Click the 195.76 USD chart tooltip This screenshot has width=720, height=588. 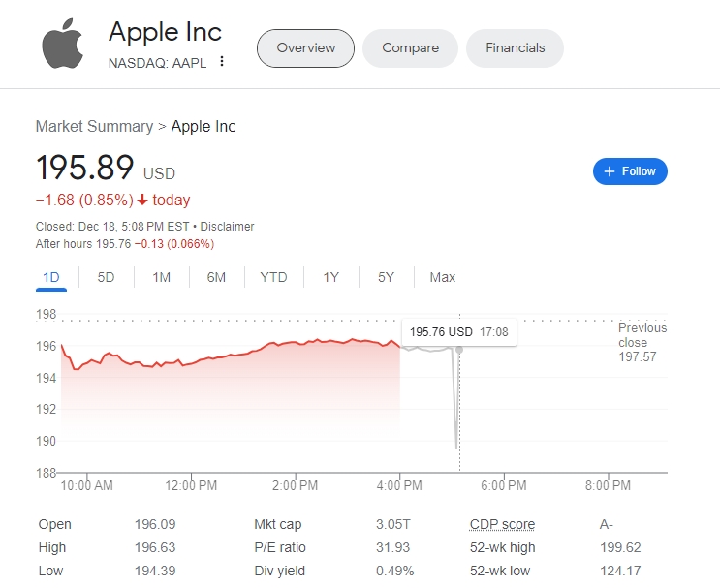tap(457, 332)
